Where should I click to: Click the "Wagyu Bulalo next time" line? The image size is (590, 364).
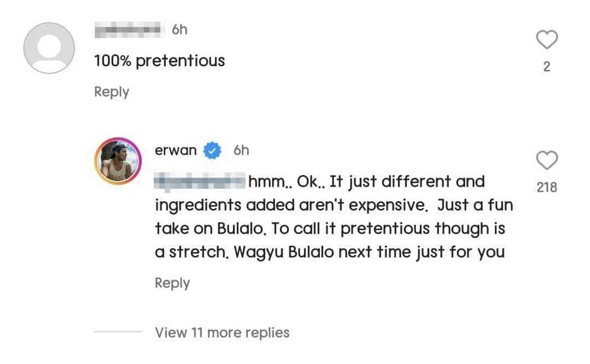pyautogui.click(x=329, y=252)
